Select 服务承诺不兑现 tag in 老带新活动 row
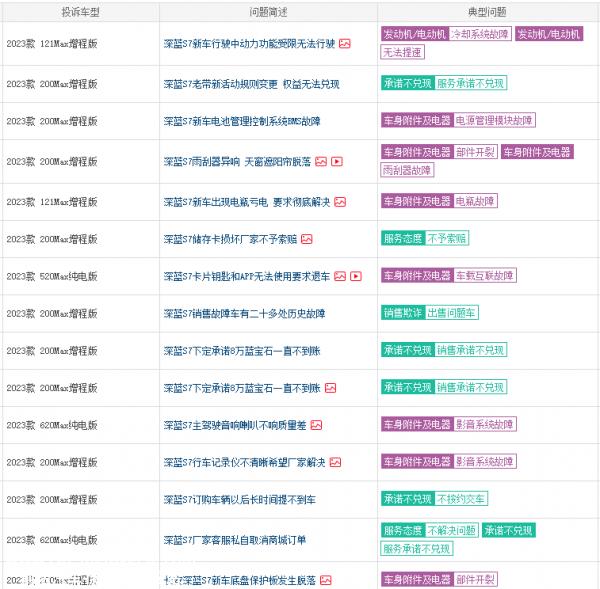 471,83
